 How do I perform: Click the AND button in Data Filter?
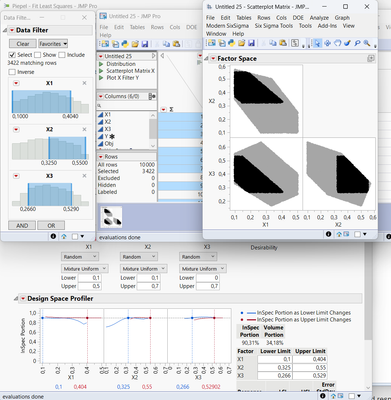pos(22,226)
